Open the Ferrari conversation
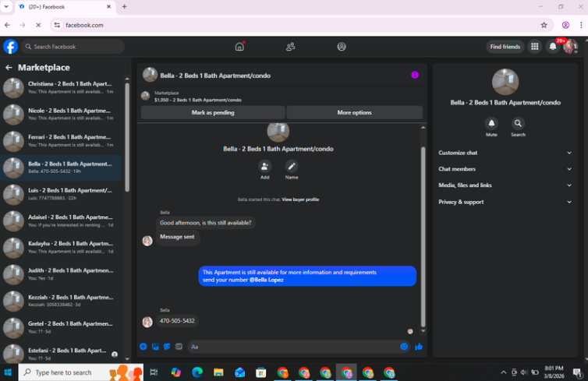Viewport: 588px width, 381px height. pos(62,141)
